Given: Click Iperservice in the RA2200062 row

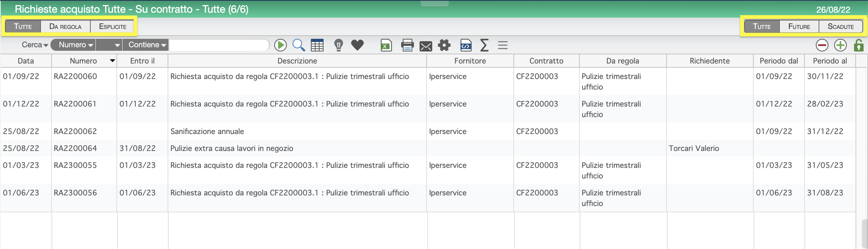Looking at the screenshot, I should [448, 131].
